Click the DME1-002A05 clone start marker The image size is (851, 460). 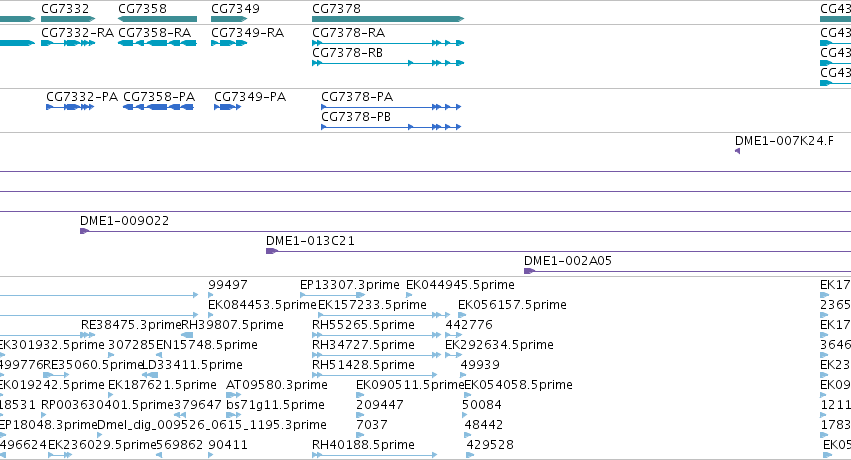click(530, 271)
